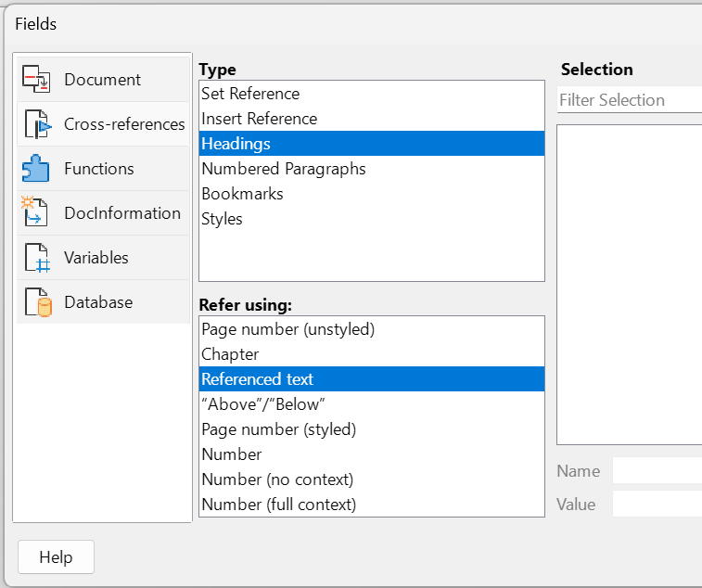The image size is (702, 588).
Task: Click the Value input field
Action: [657, 504]
